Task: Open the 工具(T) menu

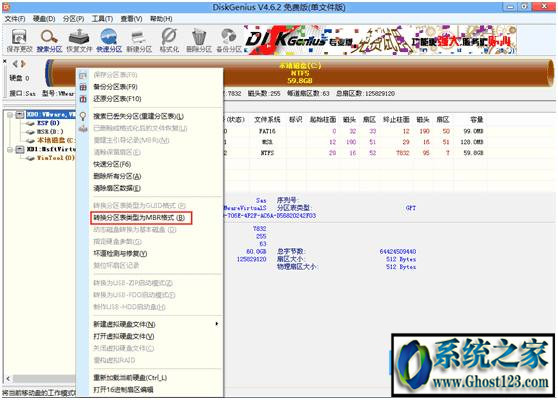Action: (102, 19)
